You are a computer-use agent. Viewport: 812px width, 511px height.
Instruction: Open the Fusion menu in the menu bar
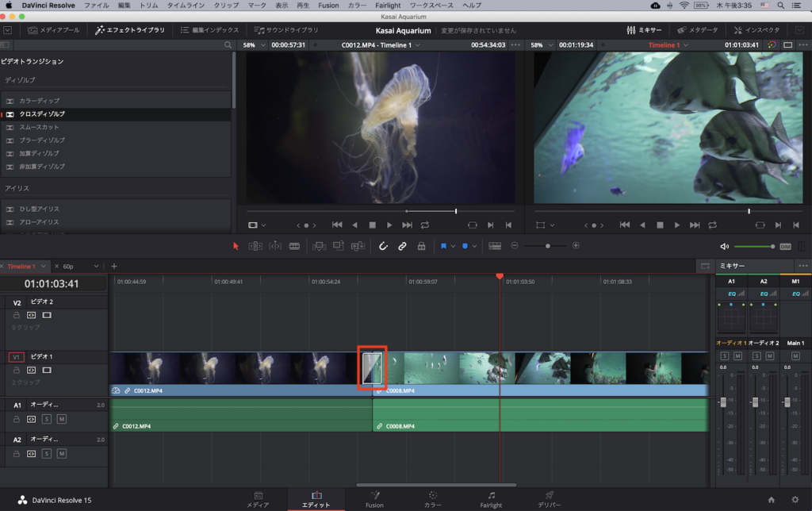pos(328,6)
